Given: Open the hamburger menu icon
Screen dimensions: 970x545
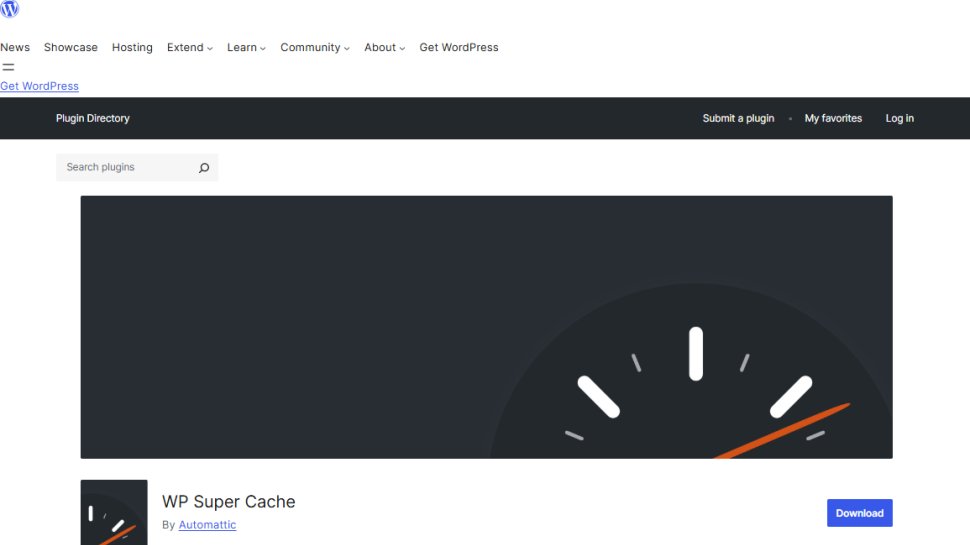Looking at the screenshot, I should click(x=8, y=67).
